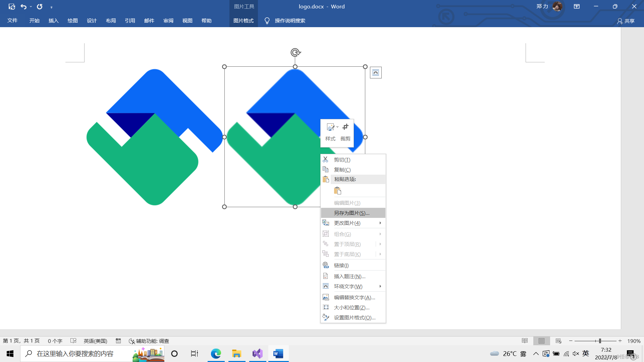This screenshot has height=362, width=644.
Task: Click the zoom-in plus button
Action: pos(620,341)
